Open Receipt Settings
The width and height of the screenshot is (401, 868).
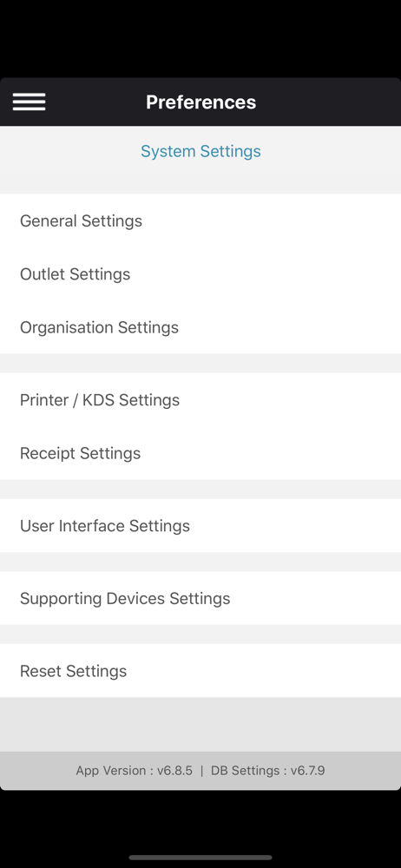(x=200, y=453)
